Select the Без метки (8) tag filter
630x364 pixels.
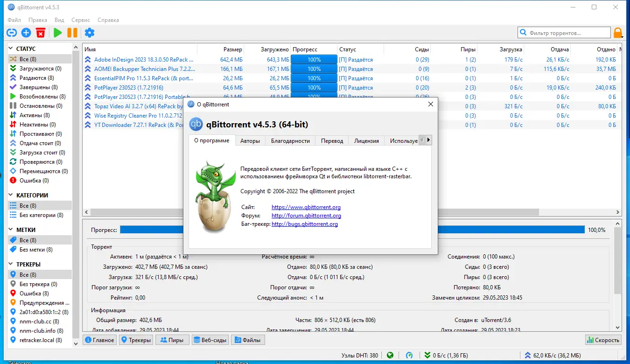point(40,250)
